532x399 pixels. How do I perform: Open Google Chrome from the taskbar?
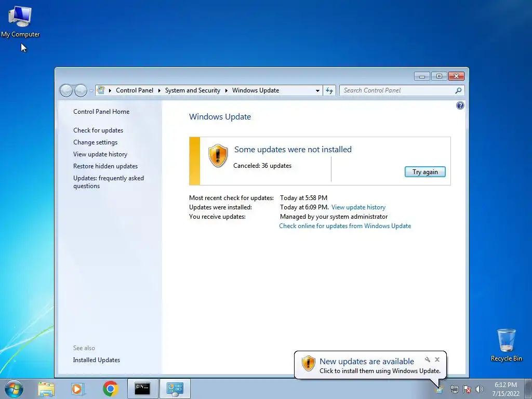110,389
